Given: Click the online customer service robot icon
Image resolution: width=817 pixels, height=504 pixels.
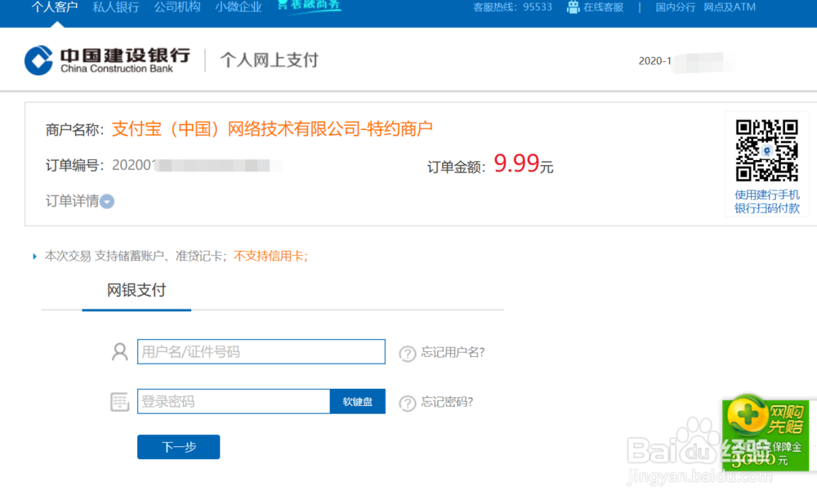Looking at the screenshot, I should click(x=574, y=7).
